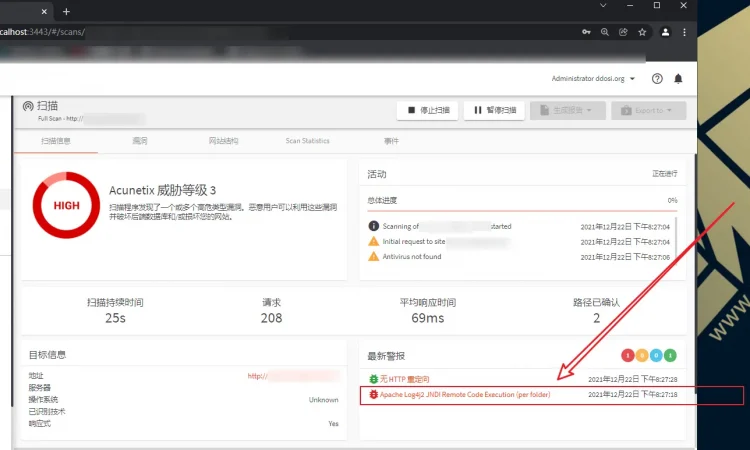
Task: Click the activity list scrollbar
Action: pos(676,238)
